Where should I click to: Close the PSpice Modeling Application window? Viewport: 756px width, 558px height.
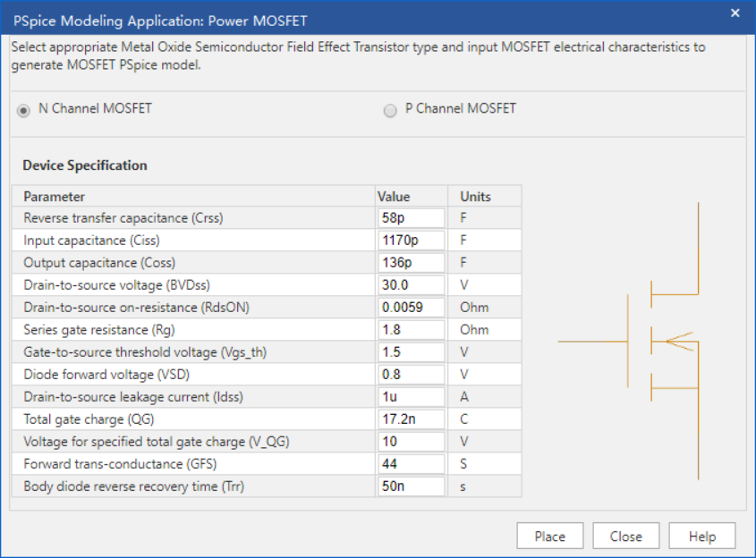[735, 13]
